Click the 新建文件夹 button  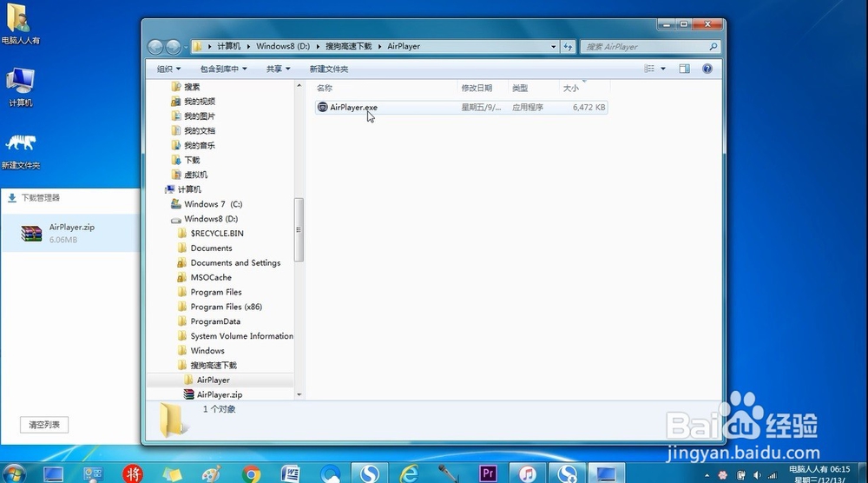coord(329,69)
